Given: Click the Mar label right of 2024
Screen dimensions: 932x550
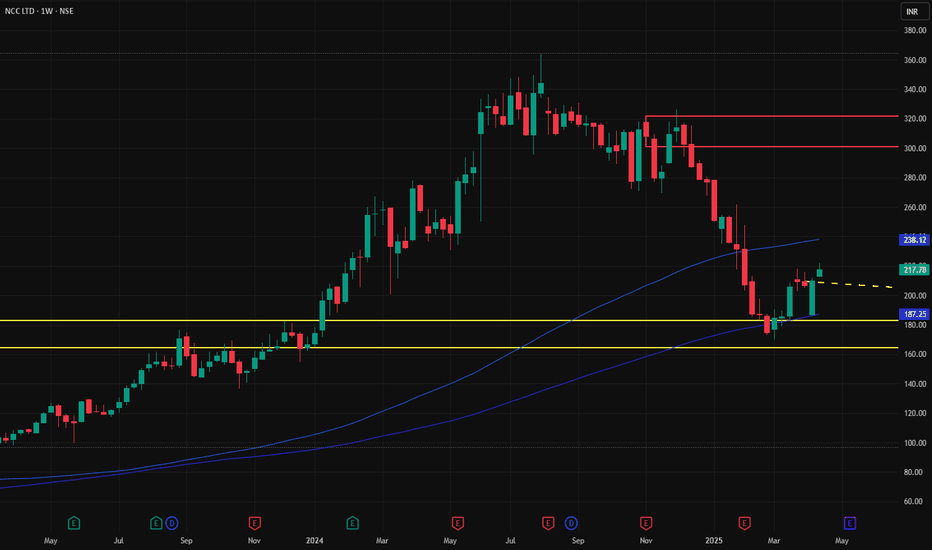Looking at the screenshot, I should click(382, 540).
